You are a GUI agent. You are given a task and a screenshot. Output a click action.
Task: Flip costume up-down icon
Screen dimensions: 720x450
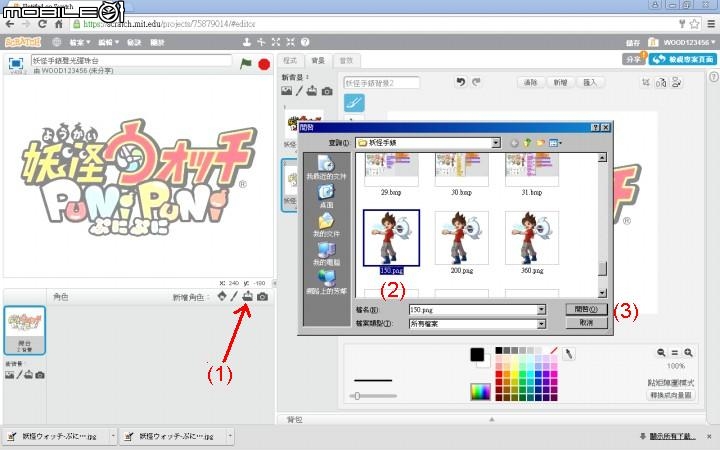676,82
